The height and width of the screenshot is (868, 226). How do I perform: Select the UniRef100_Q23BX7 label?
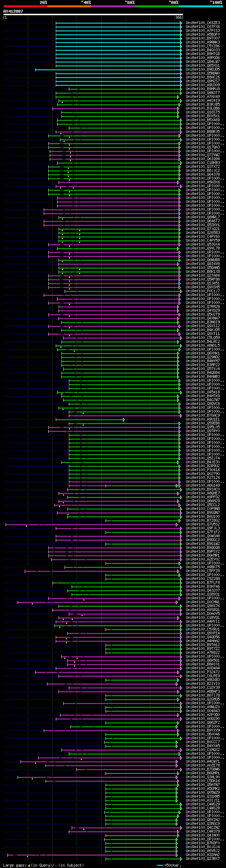(203, 859)
